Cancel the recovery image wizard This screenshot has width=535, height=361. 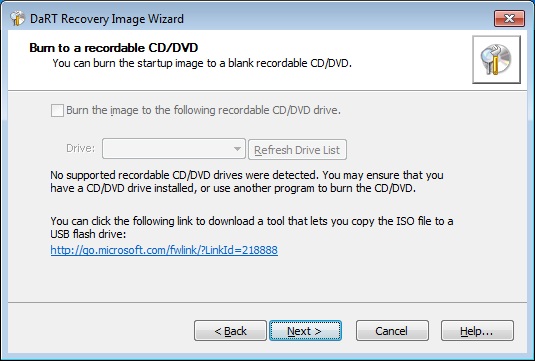(x=392, y=331)
